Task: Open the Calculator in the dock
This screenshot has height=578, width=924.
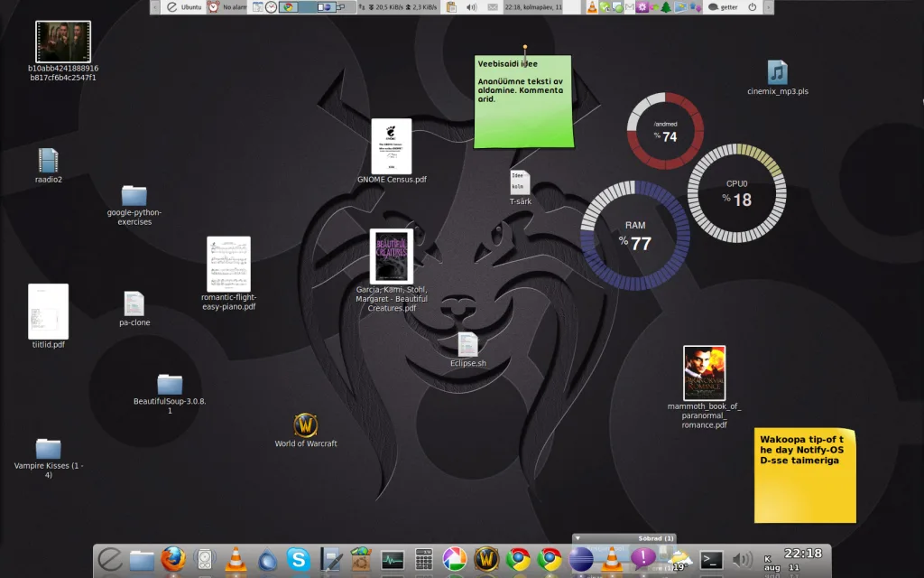Action: [x=424, y=559]
